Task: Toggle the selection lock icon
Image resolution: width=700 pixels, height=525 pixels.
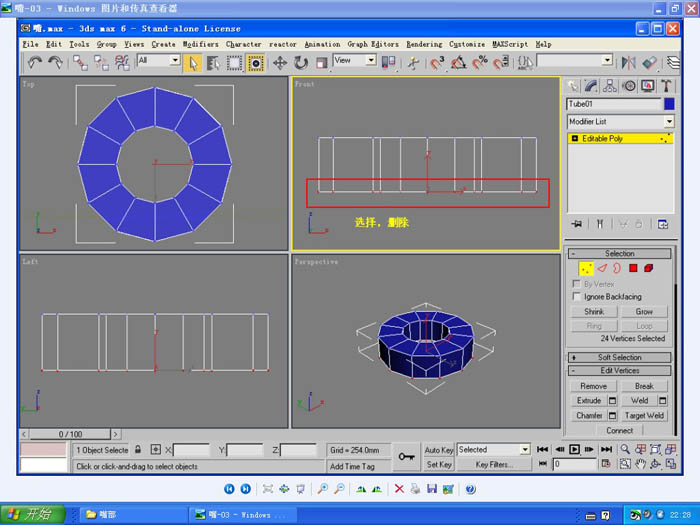Action: 139,450
